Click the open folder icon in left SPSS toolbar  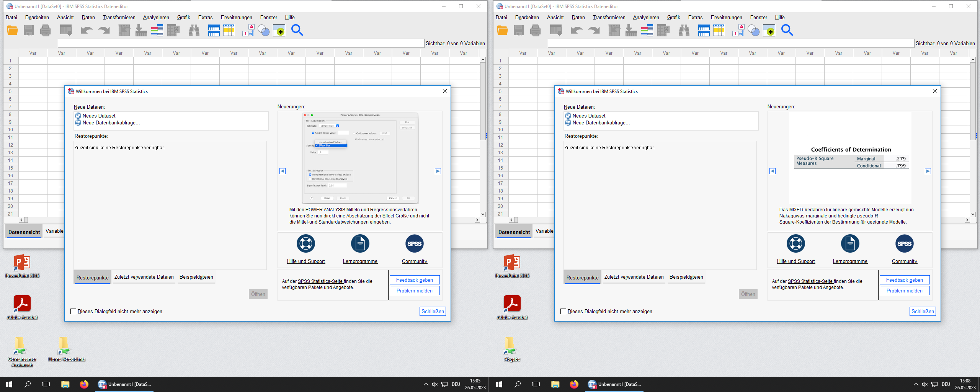click(x=13, y=30)
